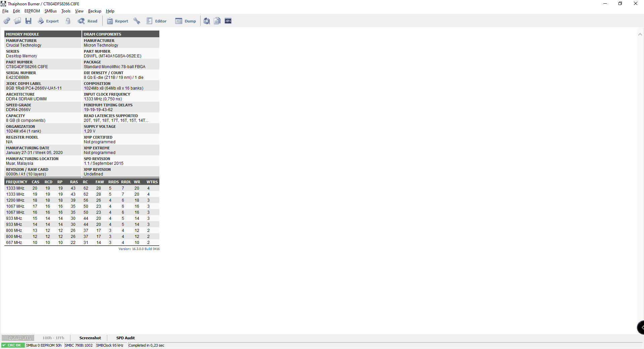The width and height of the screenshot is (644, 349).
Task: Click 'Crucial Technology' manufacturer value
Action: (23, 45)
